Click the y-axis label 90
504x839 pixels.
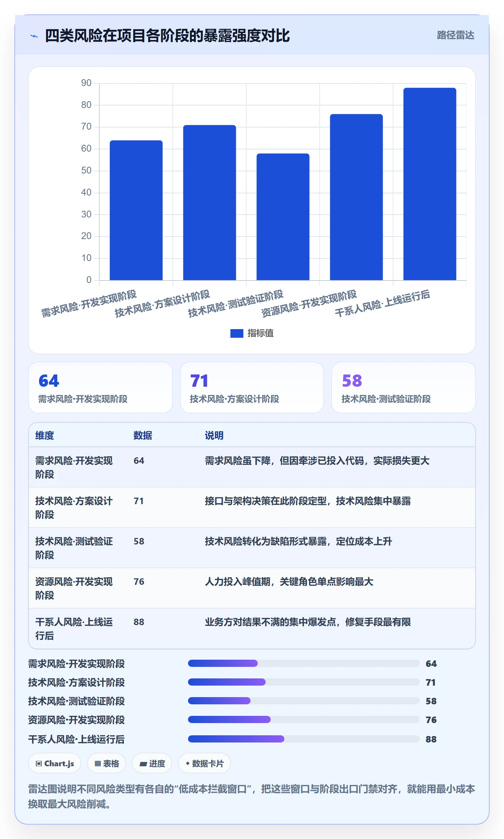(x=86, y=83)
